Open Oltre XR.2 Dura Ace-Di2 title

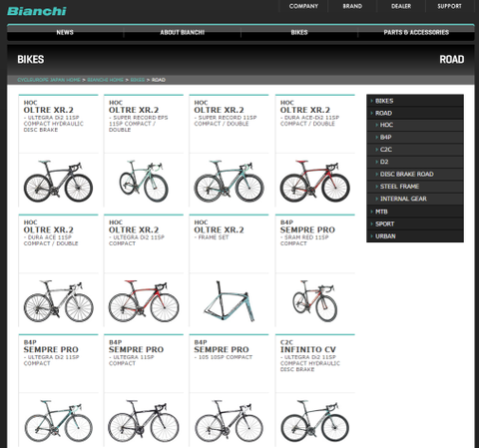point(305,110)
